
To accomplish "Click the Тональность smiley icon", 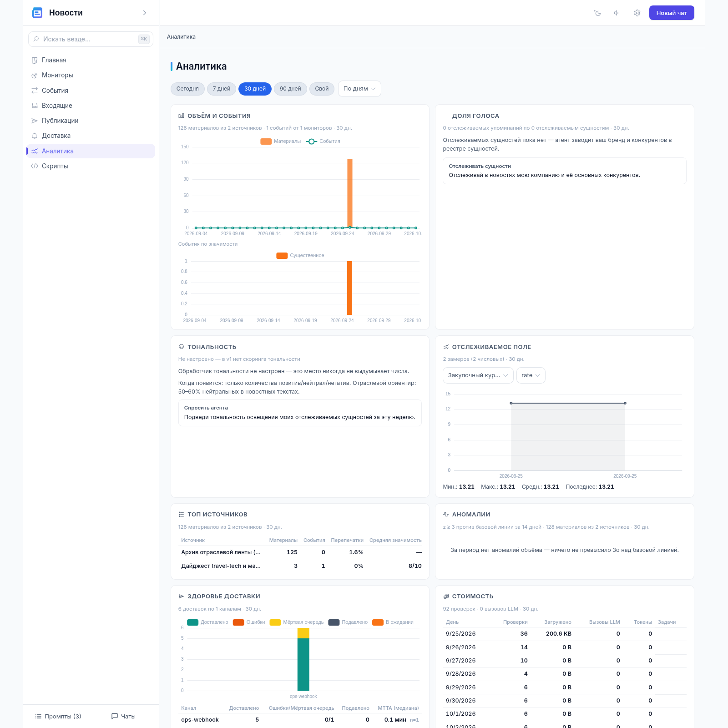I will 181,347.
